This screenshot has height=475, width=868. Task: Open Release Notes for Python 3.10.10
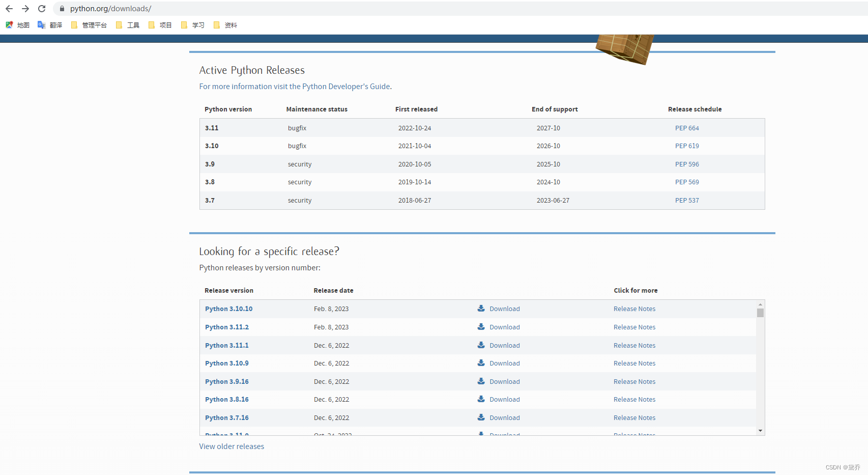[x=634, y=309]
